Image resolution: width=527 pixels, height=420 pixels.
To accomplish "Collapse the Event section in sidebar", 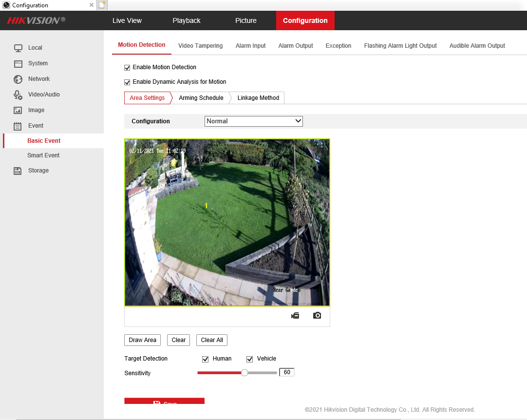I will point(36,126).
